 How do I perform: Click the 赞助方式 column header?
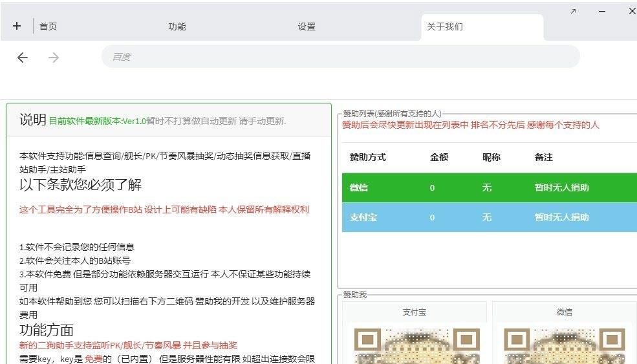tap(368, 157)
